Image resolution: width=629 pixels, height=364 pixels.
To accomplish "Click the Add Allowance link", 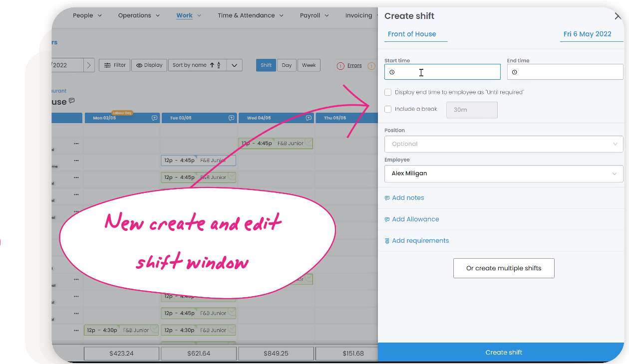I will pyautogui.click(x=415, y=219).
